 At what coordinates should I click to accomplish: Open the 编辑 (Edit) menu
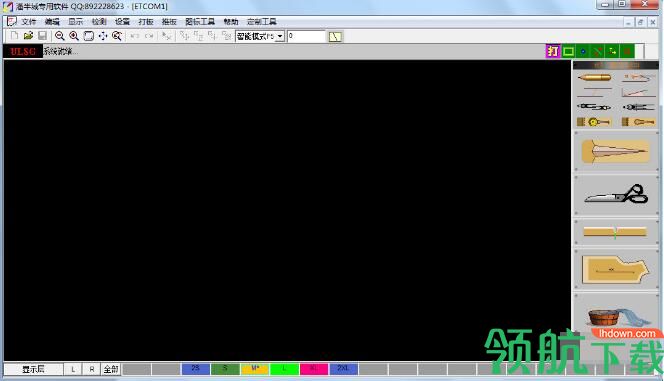click(x=52, y=22)
